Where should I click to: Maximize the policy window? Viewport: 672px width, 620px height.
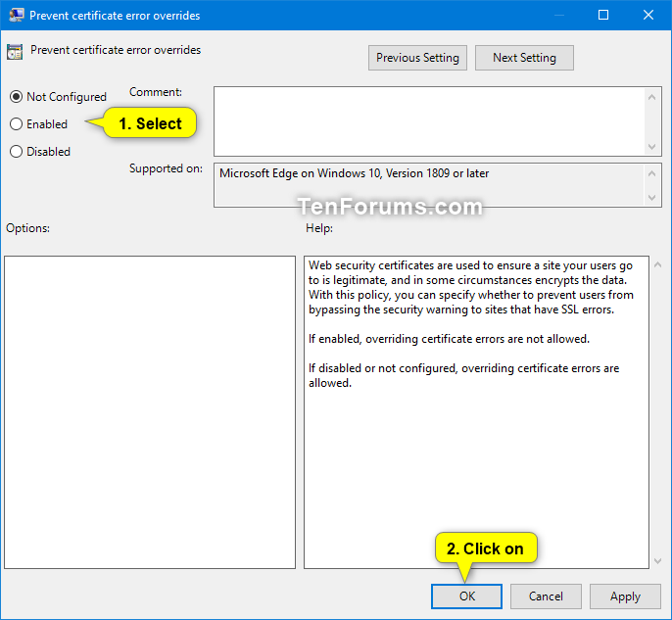click(603, 15)
